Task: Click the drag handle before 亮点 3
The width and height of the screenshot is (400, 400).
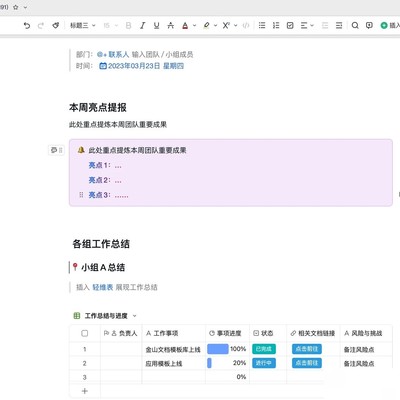Action: 81,195
